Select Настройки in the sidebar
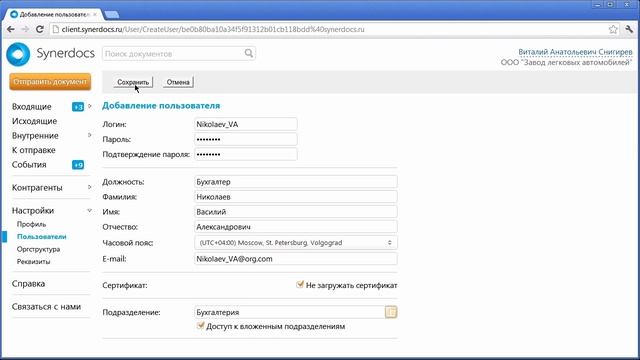 (33, 211)
